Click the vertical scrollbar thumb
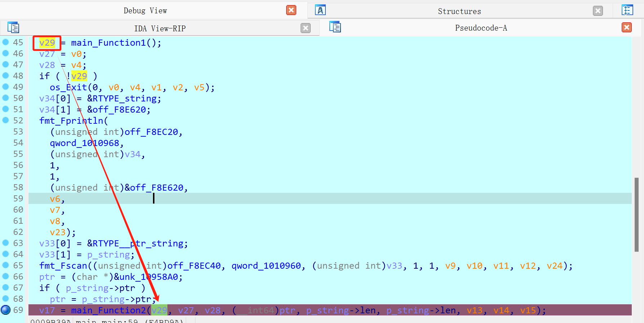The height and width of the screenshot is (323, 644). [636, 214]
